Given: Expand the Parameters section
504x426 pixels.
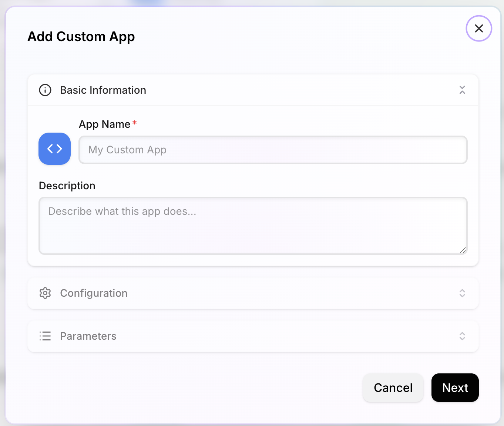Looking at the screenshot, I should click(x=253, y=336).
